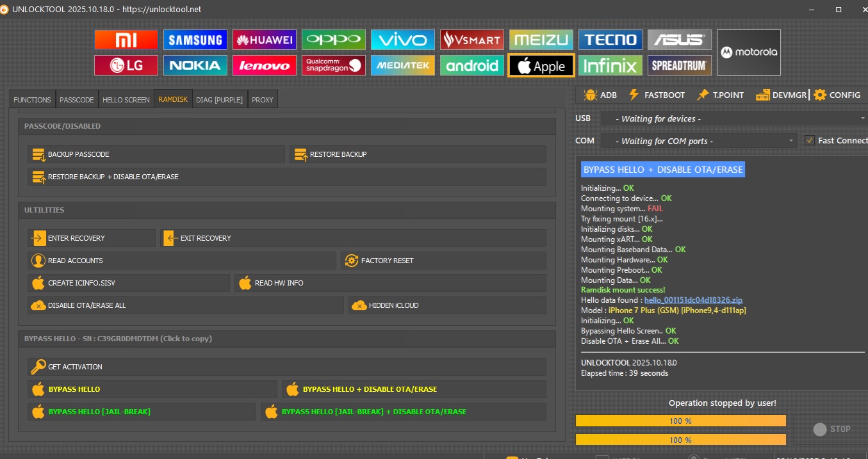Select the Spreadtrum brand tile

point(680,65)
